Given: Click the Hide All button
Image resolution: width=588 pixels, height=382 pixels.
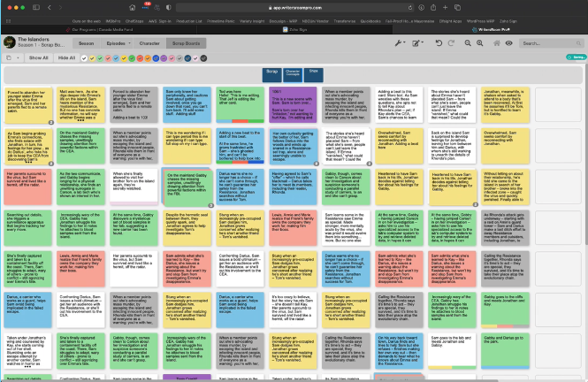Looking at the screenshot, I should (x=66, y=57).
